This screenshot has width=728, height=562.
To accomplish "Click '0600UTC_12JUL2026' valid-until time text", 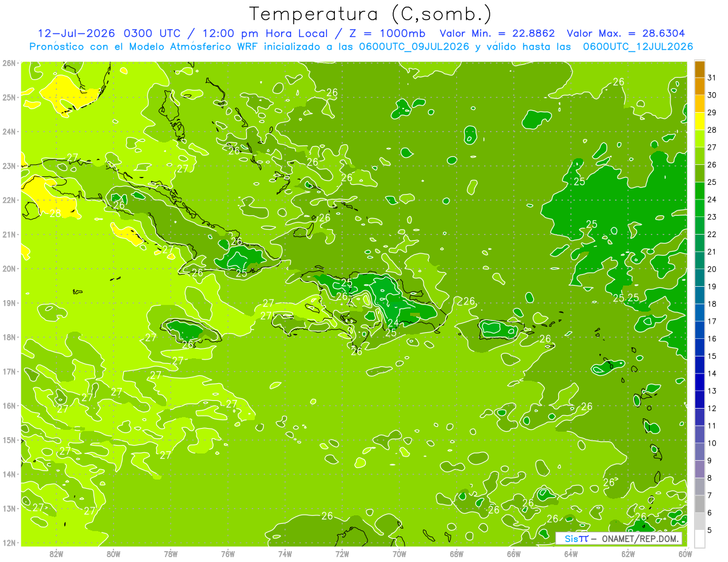I will (x=638, y=47).
